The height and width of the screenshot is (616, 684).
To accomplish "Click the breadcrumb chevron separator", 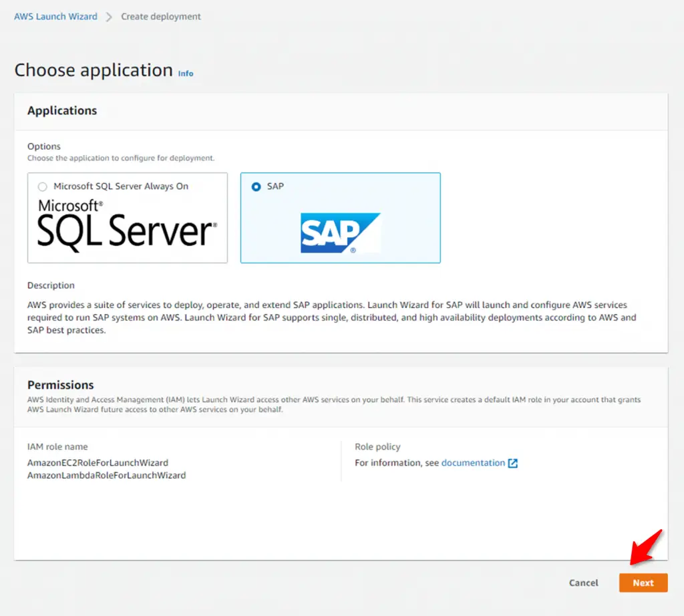I will [109, 17].
